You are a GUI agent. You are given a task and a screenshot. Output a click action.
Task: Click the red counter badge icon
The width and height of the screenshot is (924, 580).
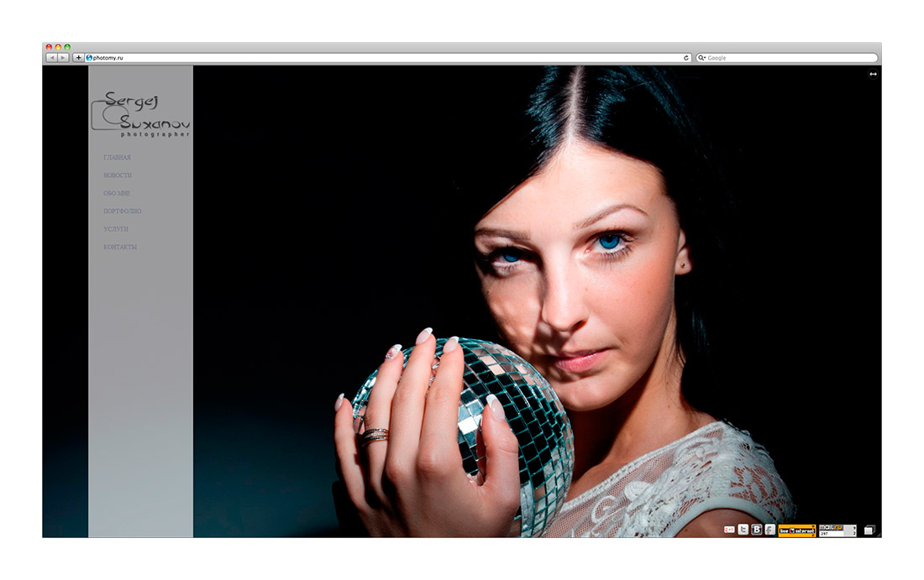(729, 530)
